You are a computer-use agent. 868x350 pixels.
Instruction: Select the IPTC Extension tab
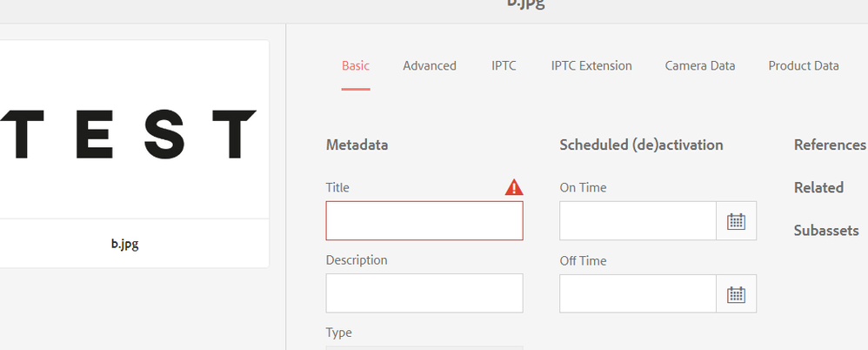(x=591, y=65)
